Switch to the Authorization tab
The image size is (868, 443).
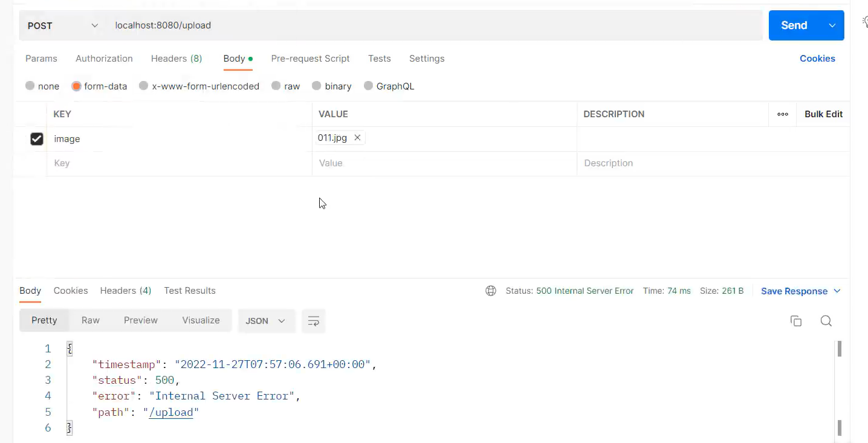[104, 59]
